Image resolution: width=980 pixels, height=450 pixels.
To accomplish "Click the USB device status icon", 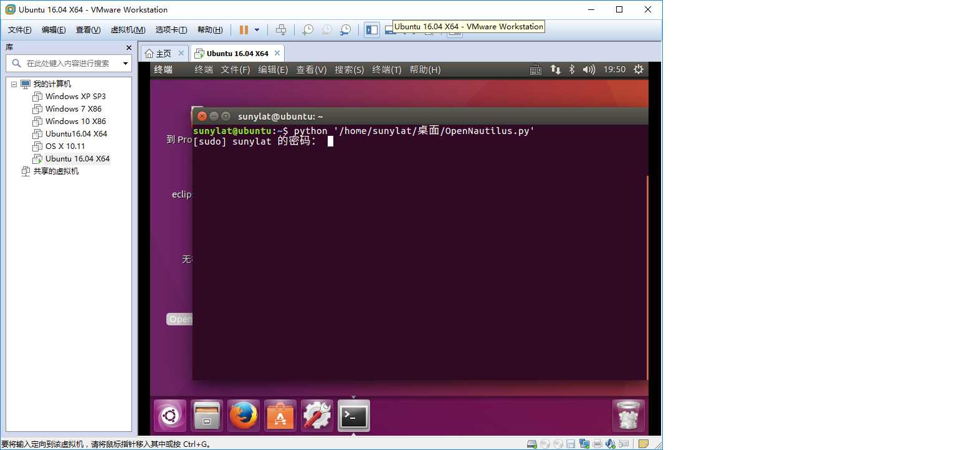I will coord(624,444).
